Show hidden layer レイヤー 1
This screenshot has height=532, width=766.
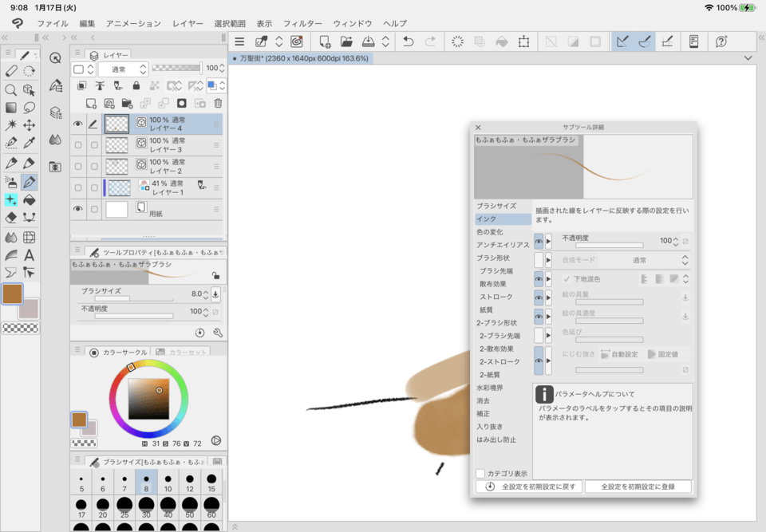(x=78, y=188)
